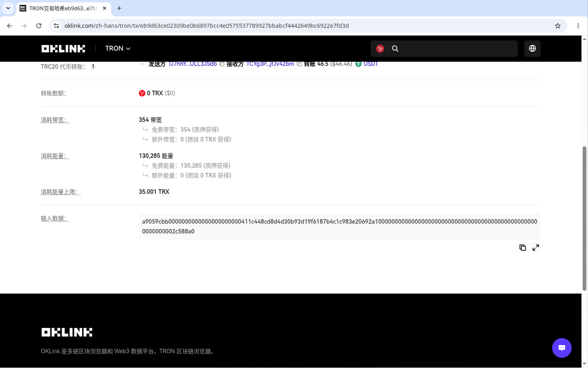Click the 转账数额 label
This screenshot has width=588, height=368.
point(53,93)
